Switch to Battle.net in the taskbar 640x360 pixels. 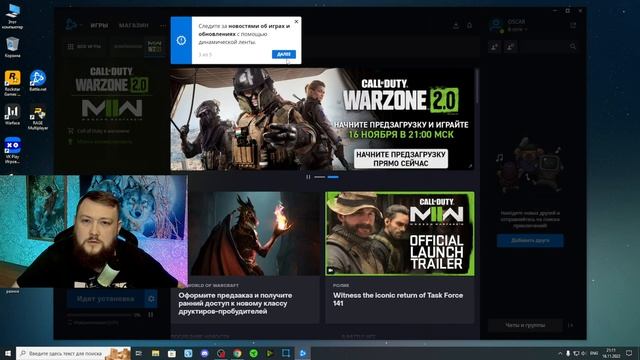(x=302, y=353)
